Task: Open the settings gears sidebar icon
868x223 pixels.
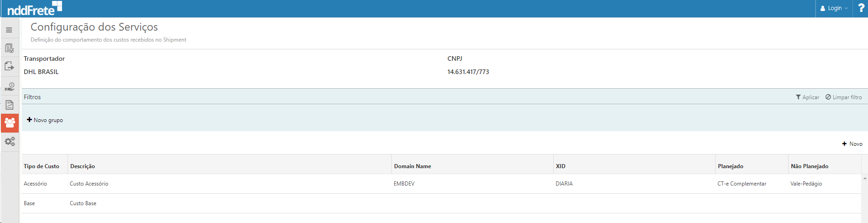Action: pos(10,142)
